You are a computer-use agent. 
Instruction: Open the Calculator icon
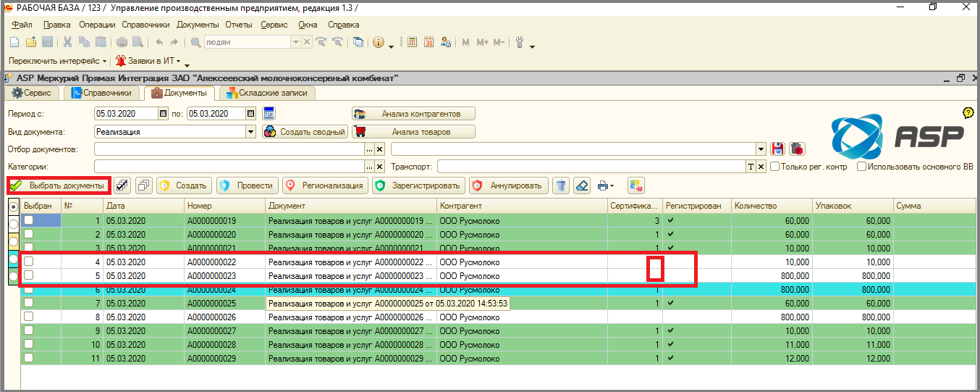[x=413, y=43]
